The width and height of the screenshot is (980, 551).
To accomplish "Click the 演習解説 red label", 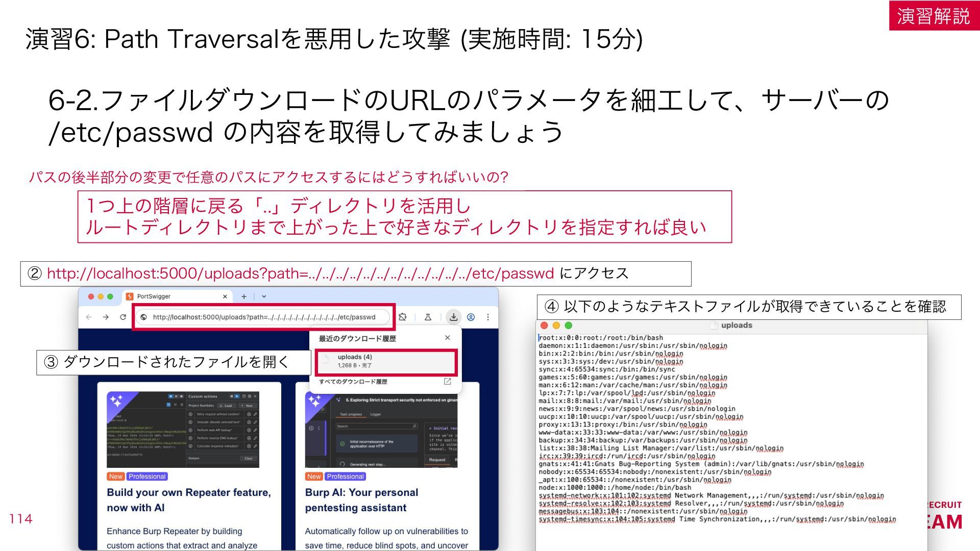I will pyautogui.click(x=934, y=16).
